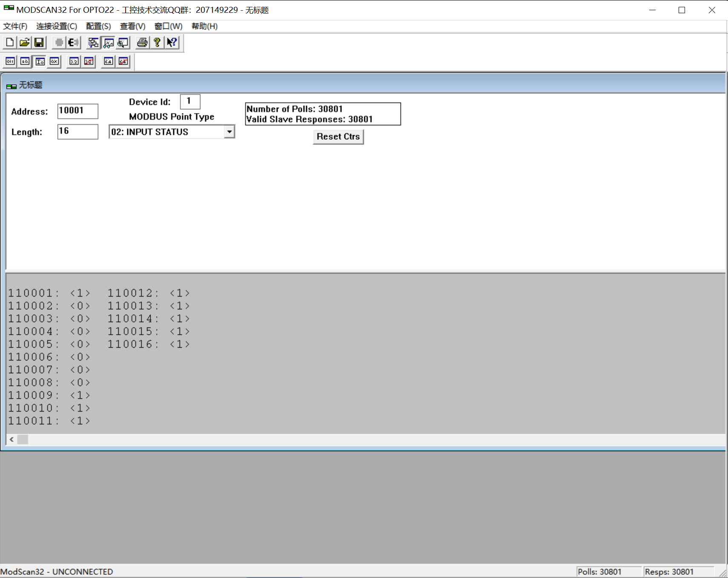Switch display to 64-bit floating point format
Viewport: 728px width, 578px height.
(107, 61)
